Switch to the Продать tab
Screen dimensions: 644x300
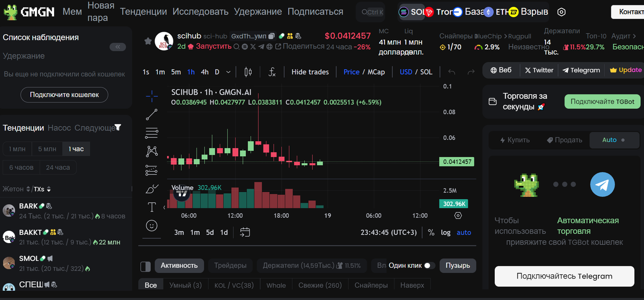click(564, 140)
